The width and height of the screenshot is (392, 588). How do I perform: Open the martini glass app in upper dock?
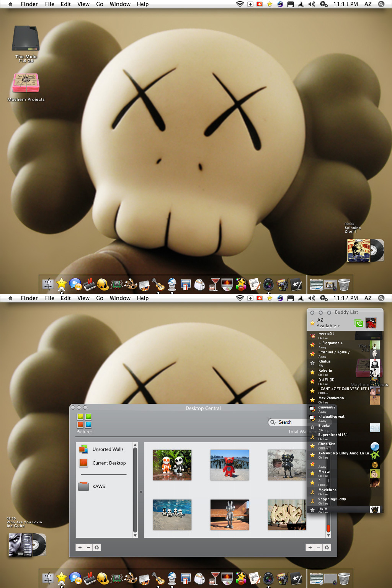pyautogui.click(x=215, y=284)
